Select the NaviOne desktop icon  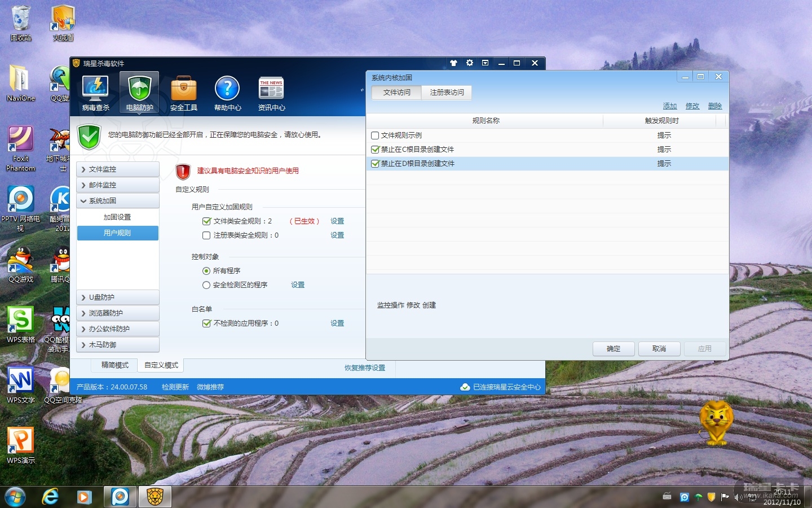21,83
